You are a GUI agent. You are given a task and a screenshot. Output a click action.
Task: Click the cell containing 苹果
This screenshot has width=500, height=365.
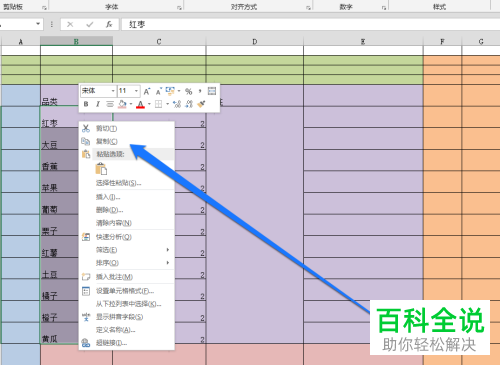[59, 182]
